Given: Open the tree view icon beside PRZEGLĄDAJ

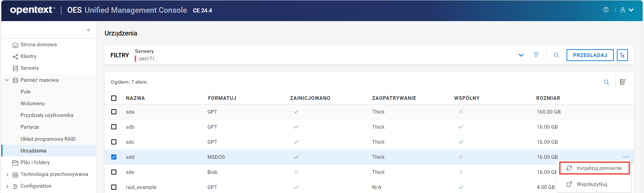Looking at the screenshot, I should (x=622, y=55).
